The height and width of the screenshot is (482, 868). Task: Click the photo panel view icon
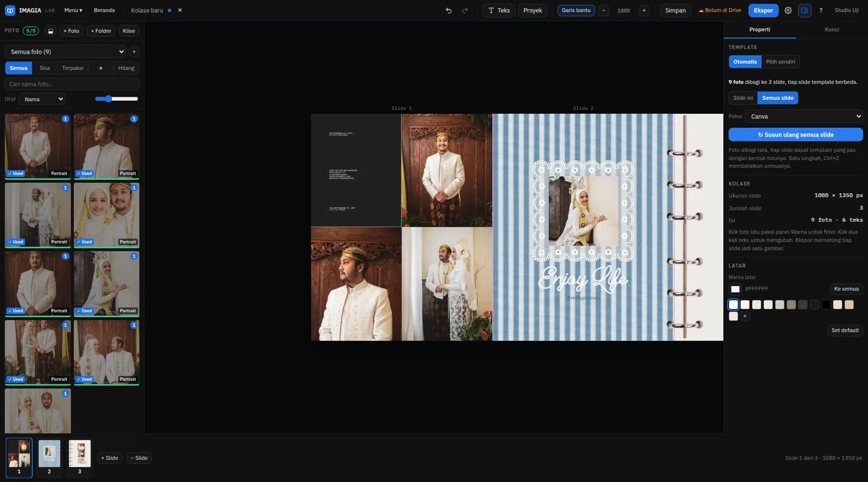(x=50, y=31)
